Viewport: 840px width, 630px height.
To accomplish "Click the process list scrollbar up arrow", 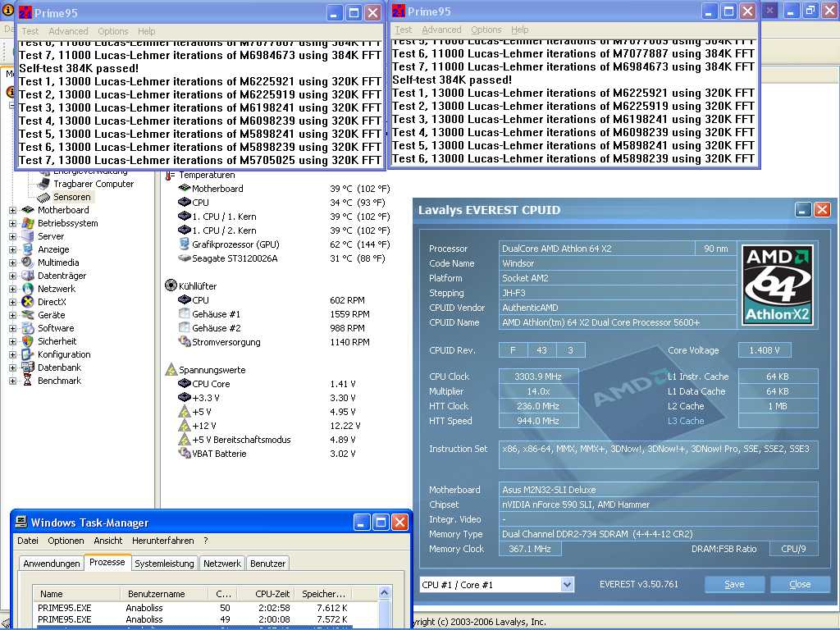I will pyautogui.click(x=384, y=593).
